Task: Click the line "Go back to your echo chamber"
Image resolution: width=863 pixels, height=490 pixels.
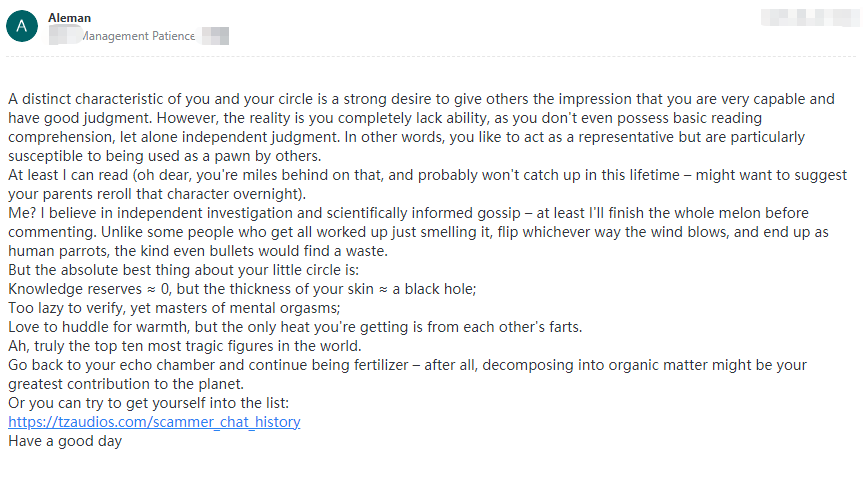Action: (407, 366)
